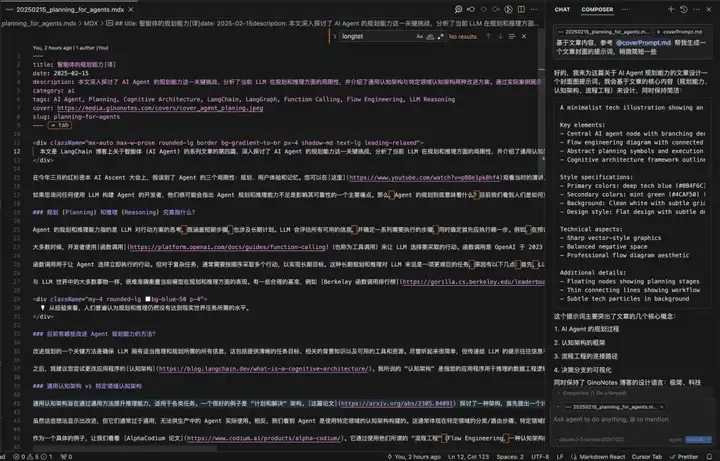Screen dimensions: 720x461
Task: Click the composer input 'Ask agent to do anything'
Action: tap(633, 420)
